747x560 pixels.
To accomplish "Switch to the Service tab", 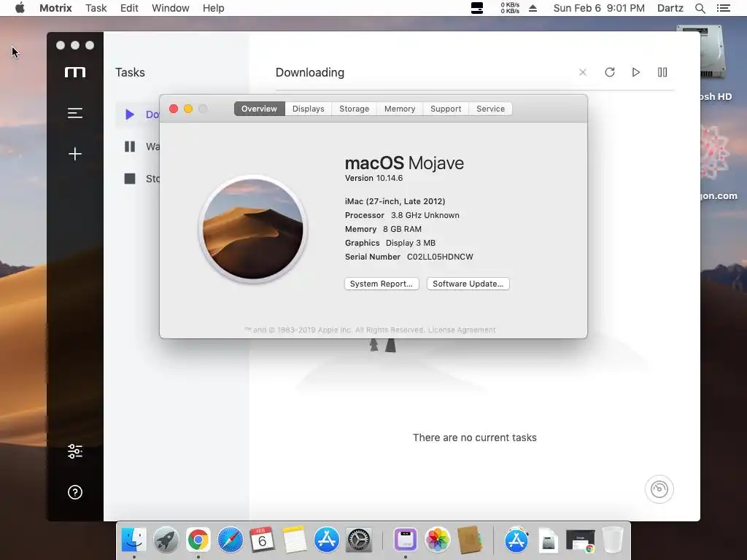I will pyautogui.click(x=490, y=109).
